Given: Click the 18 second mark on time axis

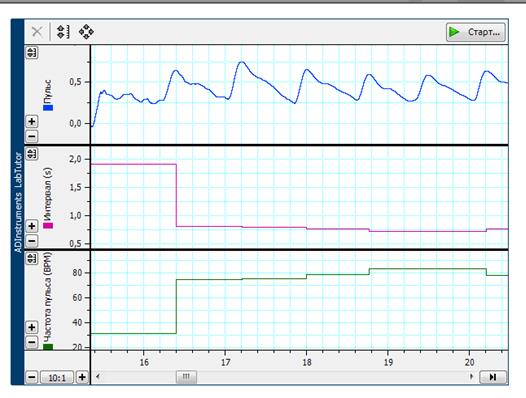Looking at the screenshot, I should click(307, 362).
